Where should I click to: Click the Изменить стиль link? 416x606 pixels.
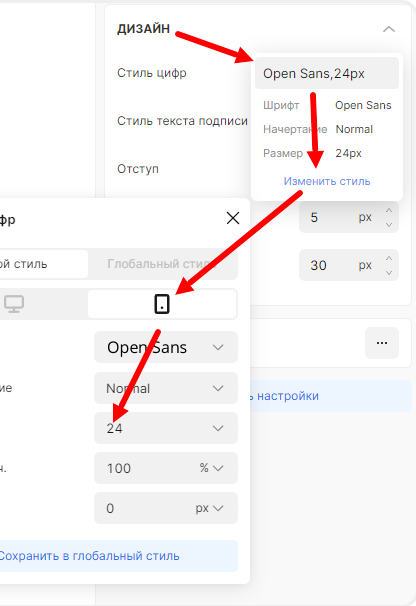pos(327,181)
